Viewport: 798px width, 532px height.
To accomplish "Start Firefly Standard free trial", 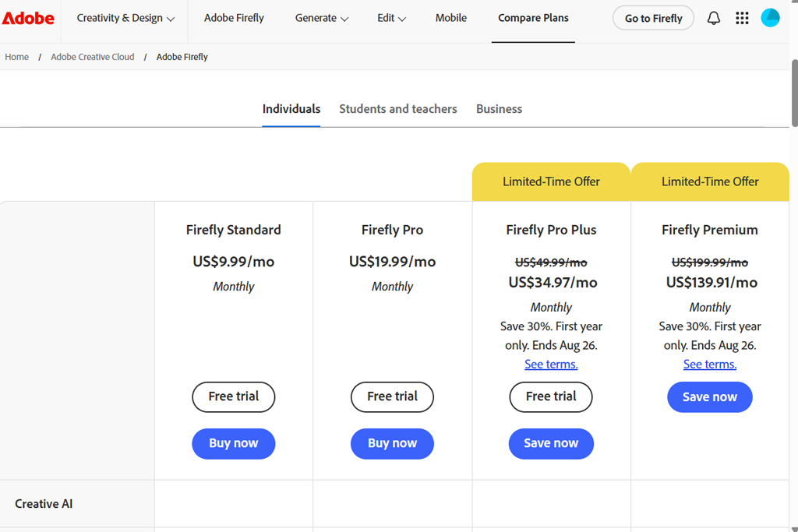I will coord(234,396).
